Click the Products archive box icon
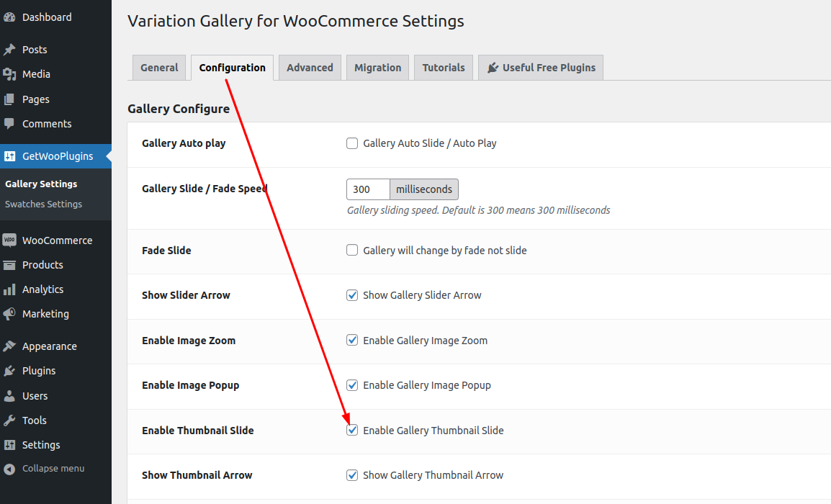Screen dimensions: 831x504 [x=9, y=265]
